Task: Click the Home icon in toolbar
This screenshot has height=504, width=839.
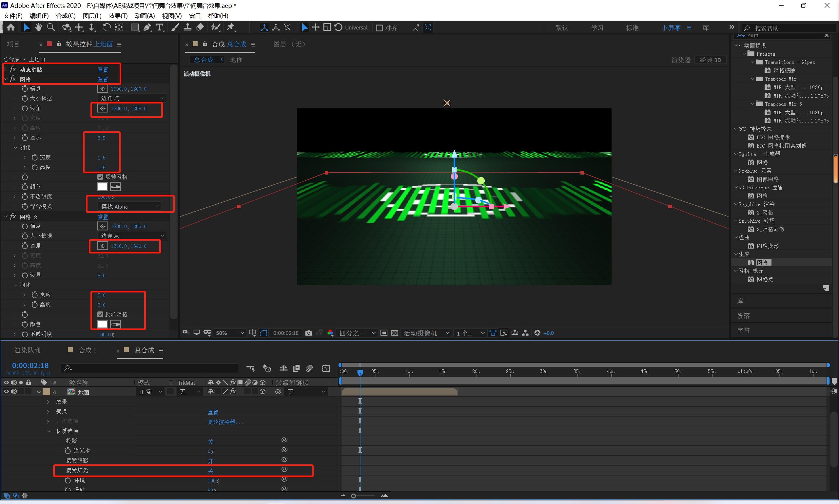Action: [10, 28]
